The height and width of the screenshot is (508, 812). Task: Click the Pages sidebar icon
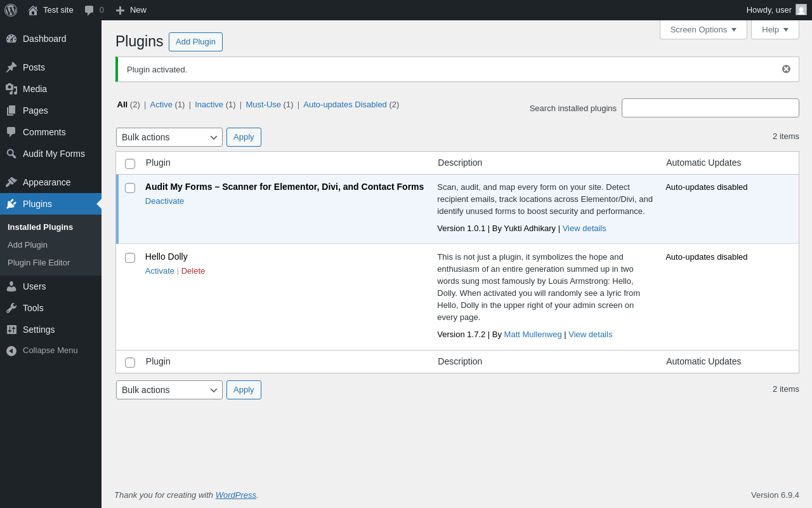tap(11, 110)
